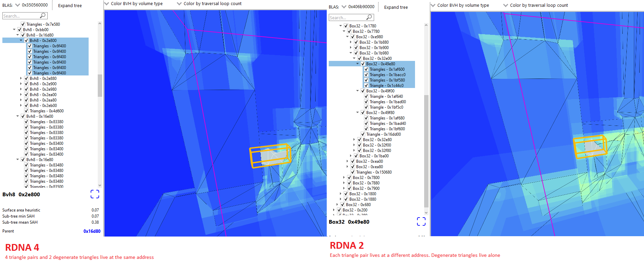Open right BLAS 0x406b90000 dropdown
The width and height of the screenshot is (644, 268).
[344, 7]
